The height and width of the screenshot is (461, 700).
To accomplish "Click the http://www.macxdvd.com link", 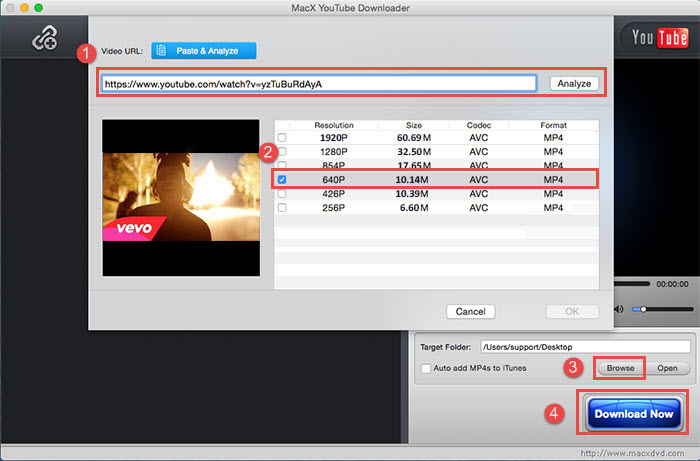I will [632, 453].
